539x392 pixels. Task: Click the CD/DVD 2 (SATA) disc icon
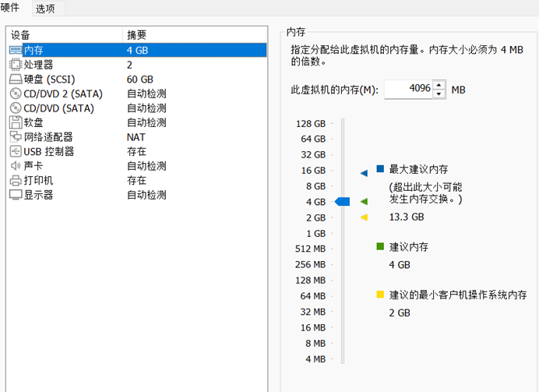[16, 94]
